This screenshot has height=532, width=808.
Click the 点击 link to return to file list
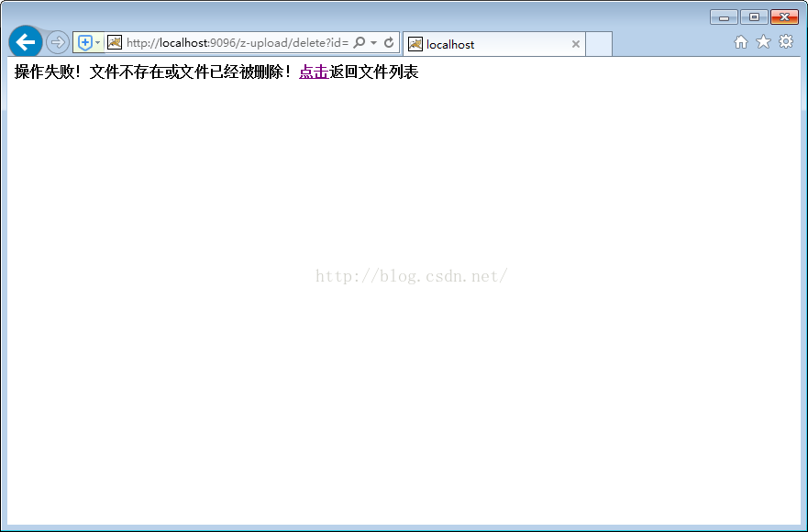point(314,72)
